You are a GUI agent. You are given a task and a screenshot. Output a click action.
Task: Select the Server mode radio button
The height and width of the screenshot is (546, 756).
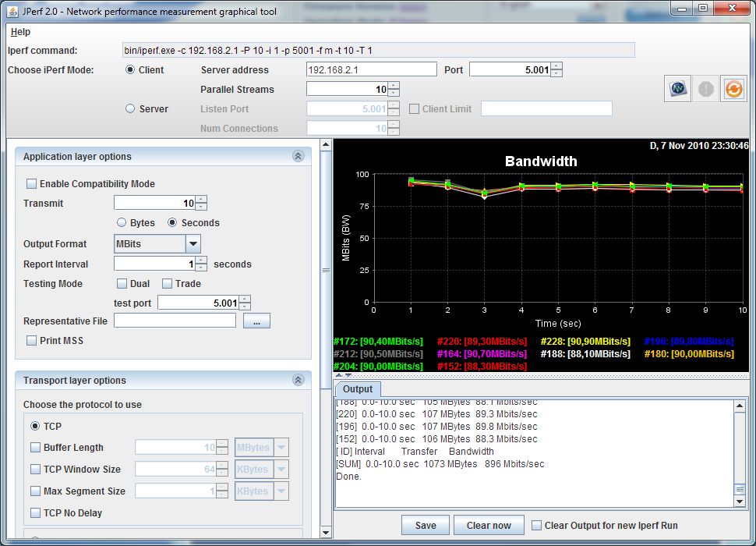(130, 109)
